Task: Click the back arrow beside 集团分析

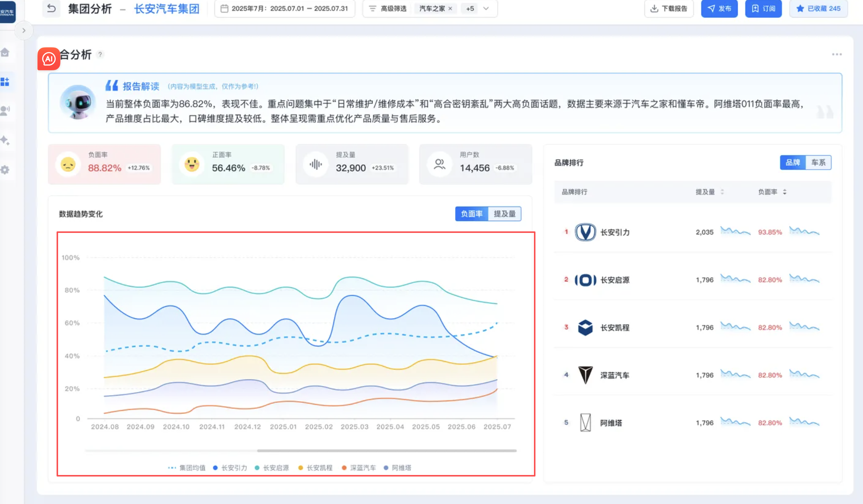Action: pyautogui.click(x=51, y=8)
